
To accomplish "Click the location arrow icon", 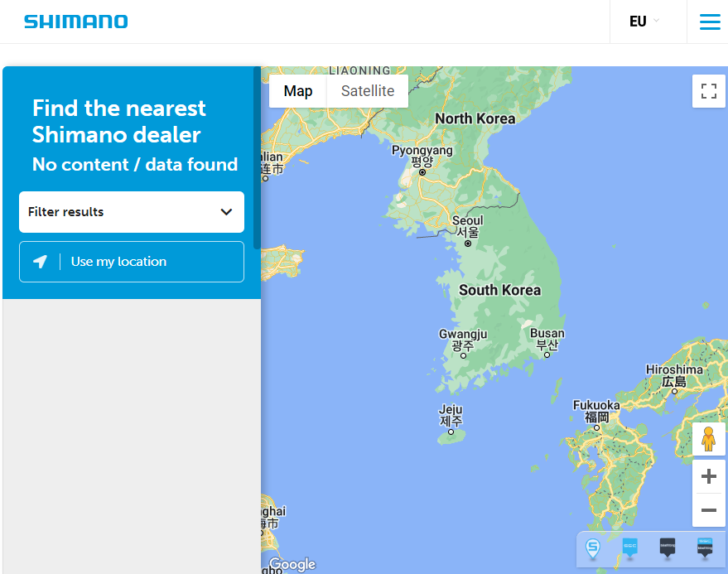I will tap(40, 262).
